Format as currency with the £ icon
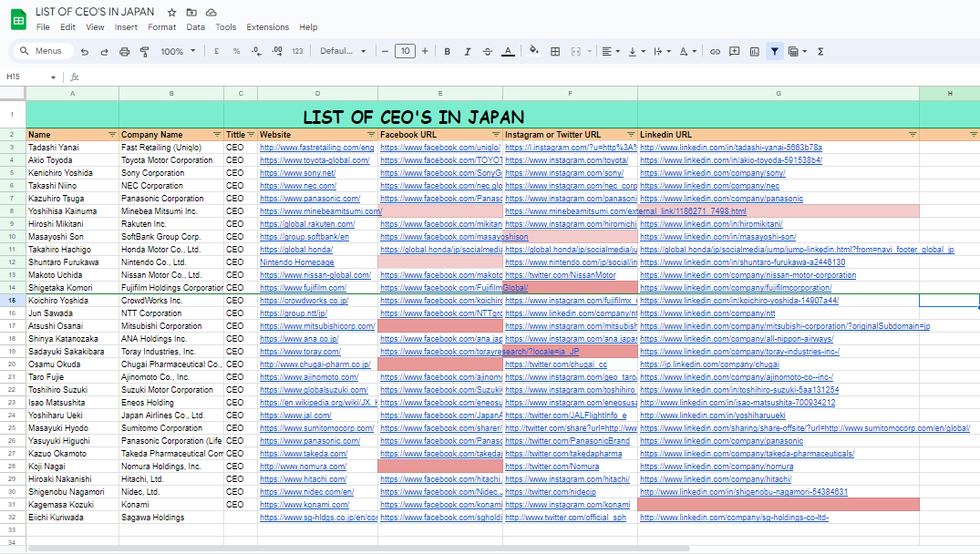 pos(216,51)
